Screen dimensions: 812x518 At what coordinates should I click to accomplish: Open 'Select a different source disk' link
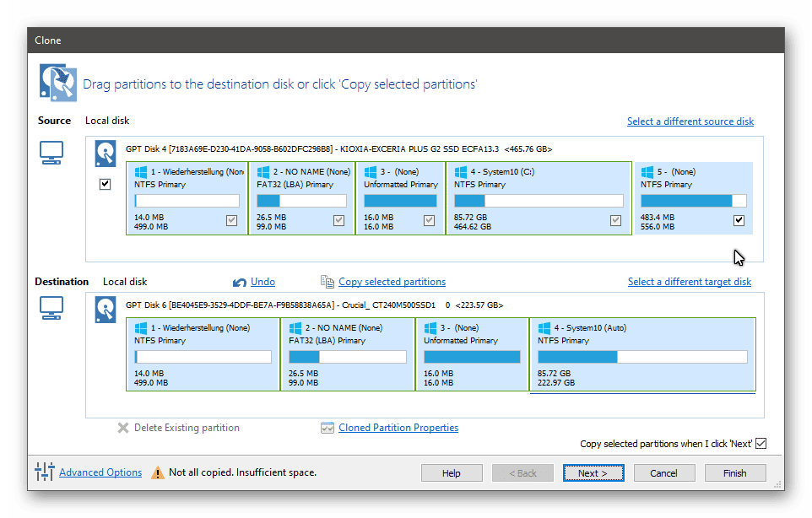[690, 121]
